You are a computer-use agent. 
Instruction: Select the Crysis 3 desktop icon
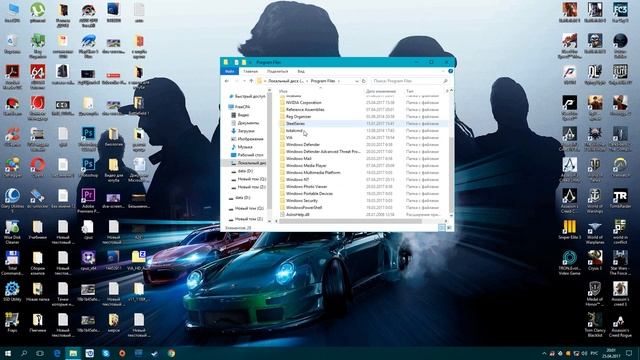(x=595, y=260)
